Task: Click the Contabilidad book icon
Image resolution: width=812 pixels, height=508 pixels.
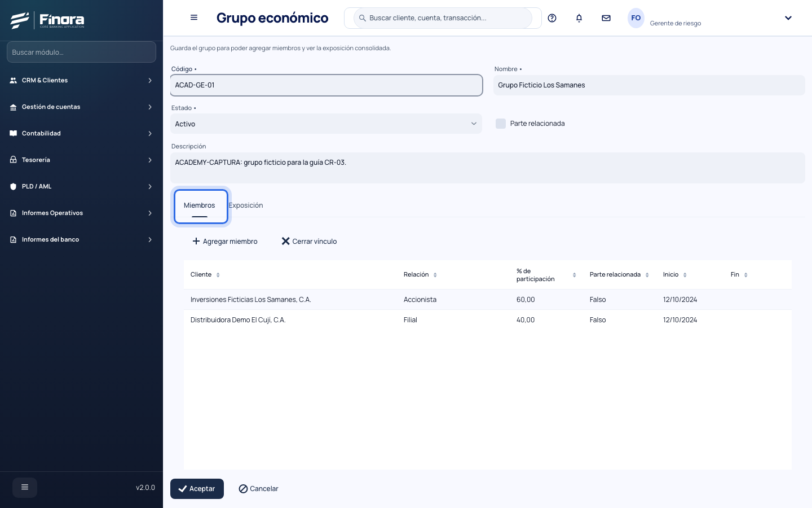Action: (x=14, y=133)
